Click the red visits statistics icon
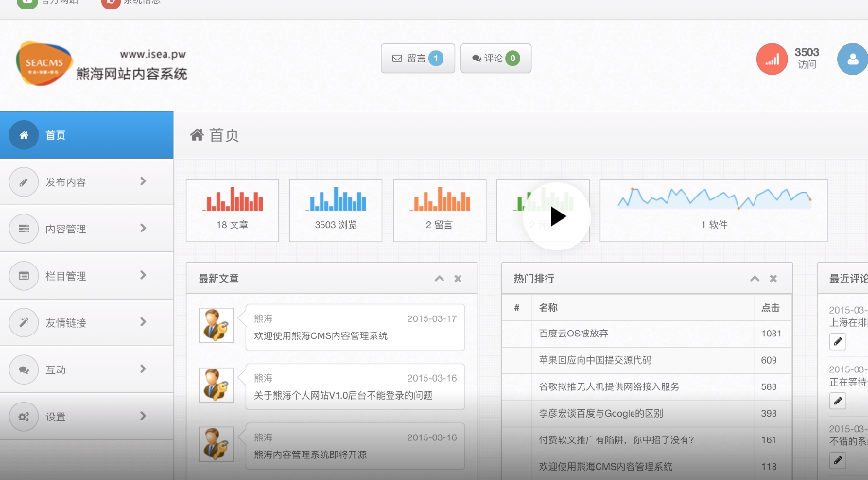The width and height of the screenshot is (868, 480). click(x=772, y=60)
